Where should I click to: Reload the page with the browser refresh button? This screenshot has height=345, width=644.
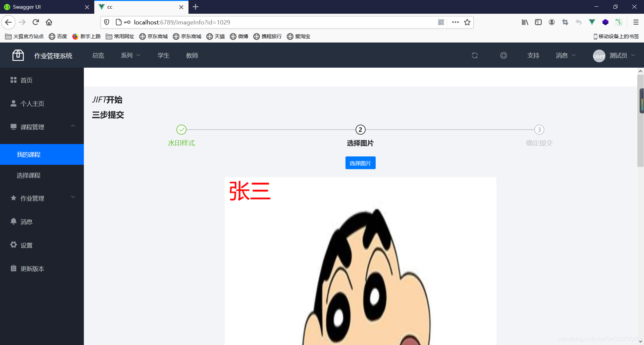coord(36,22)
